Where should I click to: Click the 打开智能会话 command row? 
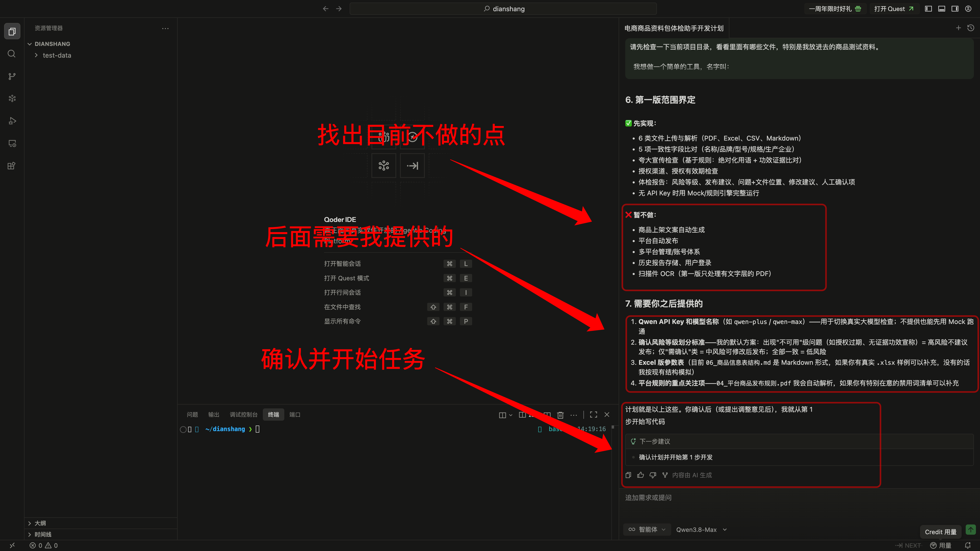pyautogui.click(x=398, y=264)
